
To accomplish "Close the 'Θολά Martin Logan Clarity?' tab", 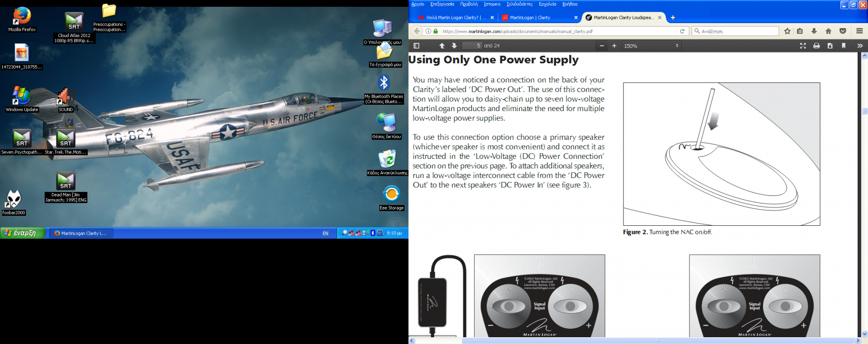I will (x=492, y=18).
